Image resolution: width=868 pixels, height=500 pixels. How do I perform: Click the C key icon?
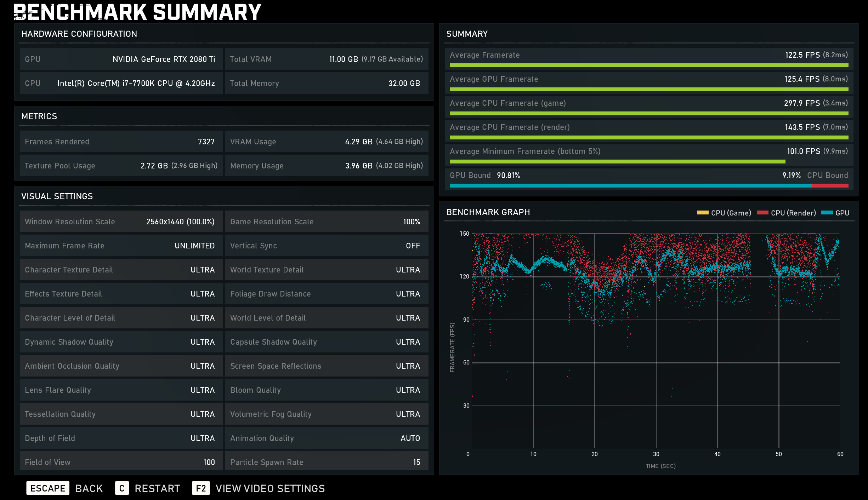[121, 488]
